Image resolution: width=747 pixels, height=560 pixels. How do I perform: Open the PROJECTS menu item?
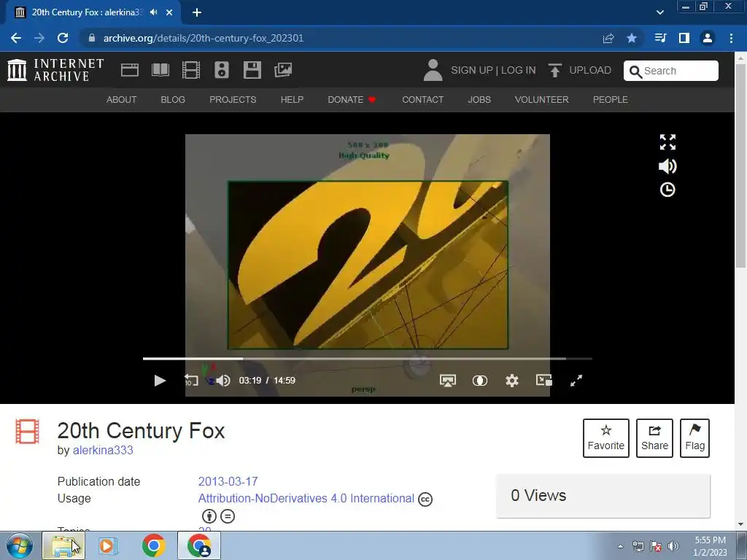point(233,99)
